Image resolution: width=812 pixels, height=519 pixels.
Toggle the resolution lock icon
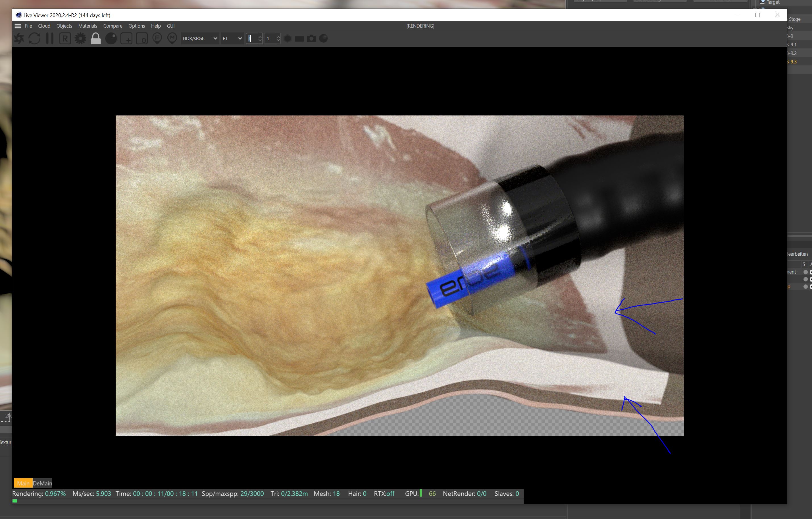(96, 38)
